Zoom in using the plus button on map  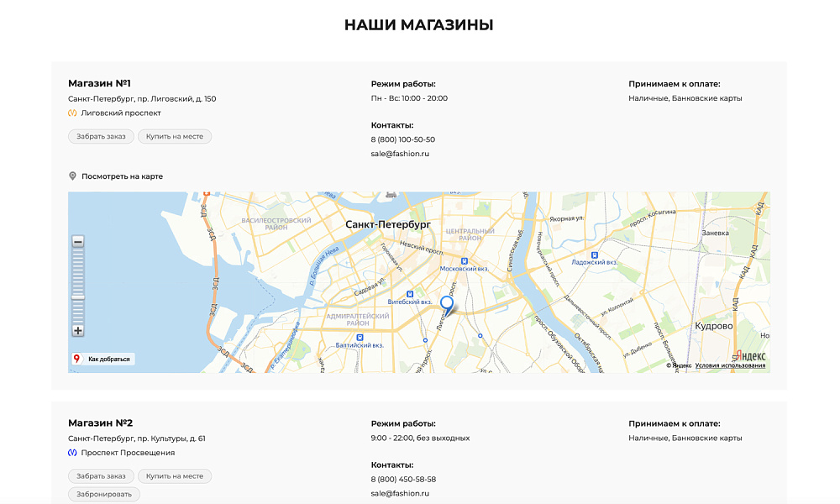[77, 330]
